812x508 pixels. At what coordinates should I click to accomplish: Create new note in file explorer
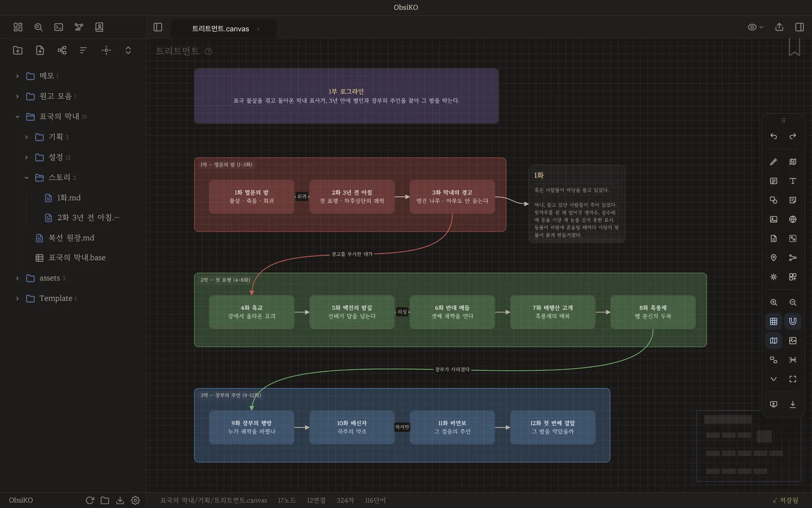click(40, 50)
